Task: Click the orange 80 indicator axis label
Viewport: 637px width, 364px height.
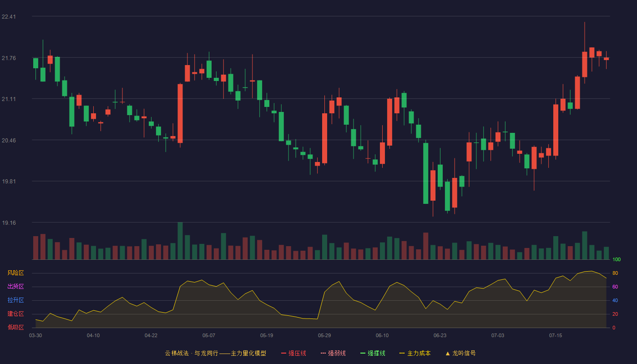Action: coord(615,273)
